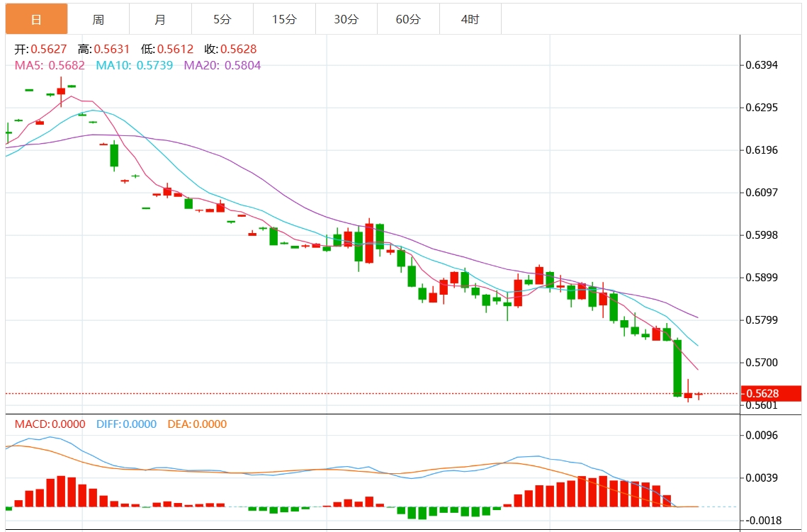Switch to the 周 weekly tab

click(98, 19)
